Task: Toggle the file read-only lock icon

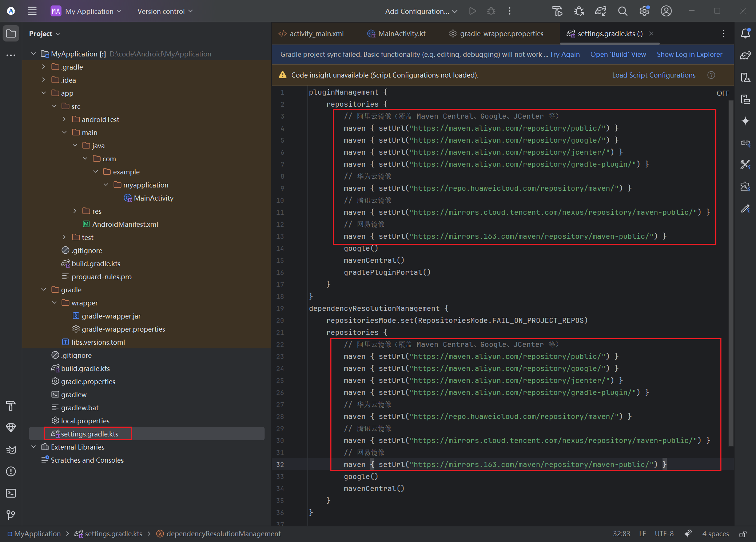Action: (743, 534)
